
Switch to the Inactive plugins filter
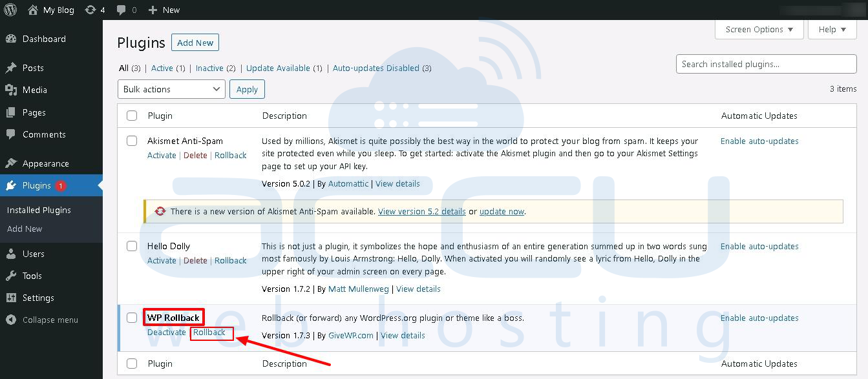209,68
